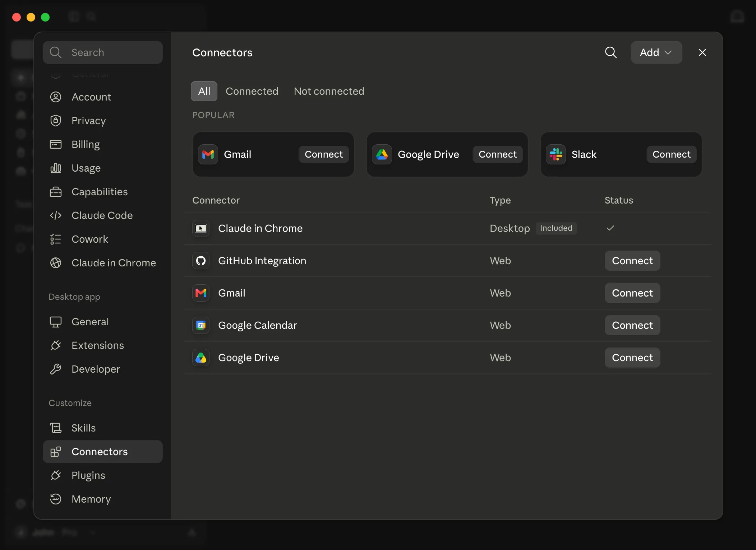Click the green macOS fullscreen window button
Viewport: 756px width, 550px height.
click(x=45, y=17)
